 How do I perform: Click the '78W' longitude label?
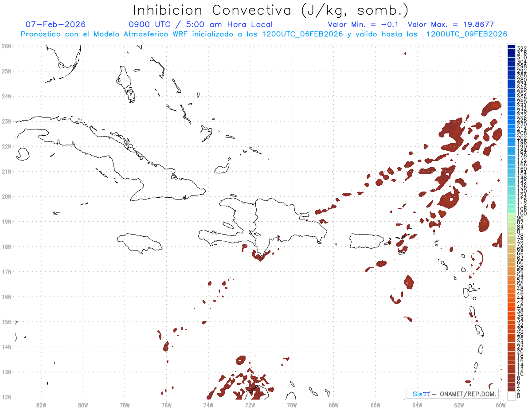coord(125,405)
